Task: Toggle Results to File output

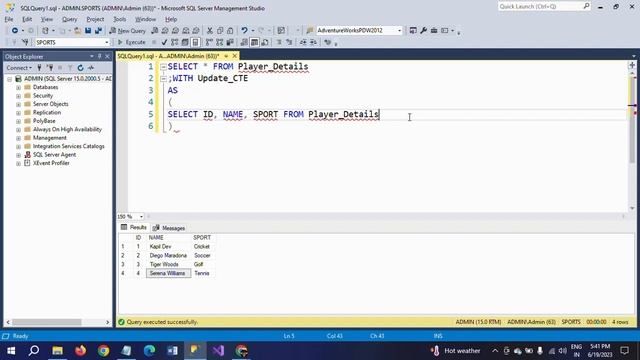Action: coord(265,42)
